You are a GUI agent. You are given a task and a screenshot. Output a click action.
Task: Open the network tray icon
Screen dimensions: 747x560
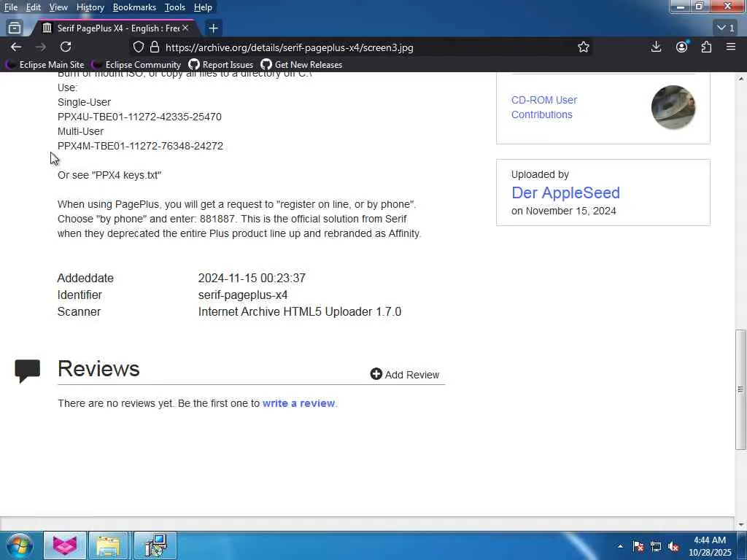coord(656,546)
